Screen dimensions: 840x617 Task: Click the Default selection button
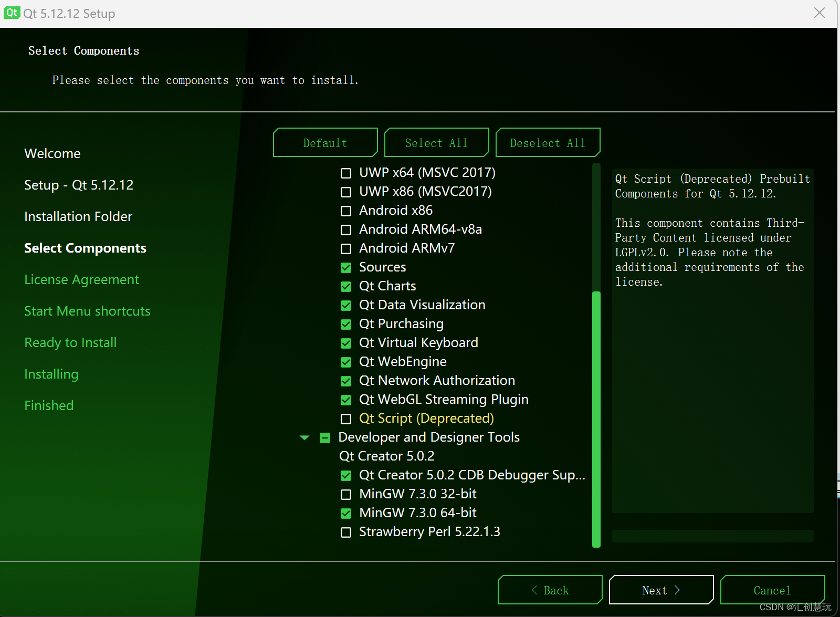click(x=325, y=142)
